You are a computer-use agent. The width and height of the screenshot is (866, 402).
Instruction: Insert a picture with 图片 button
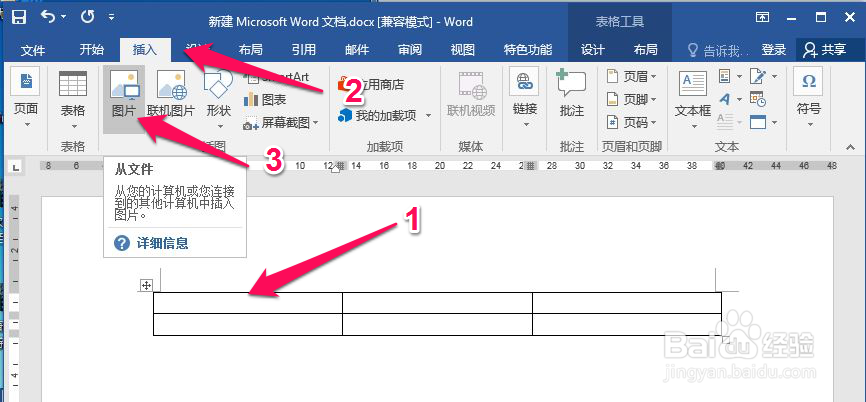[x=124, y=99]
